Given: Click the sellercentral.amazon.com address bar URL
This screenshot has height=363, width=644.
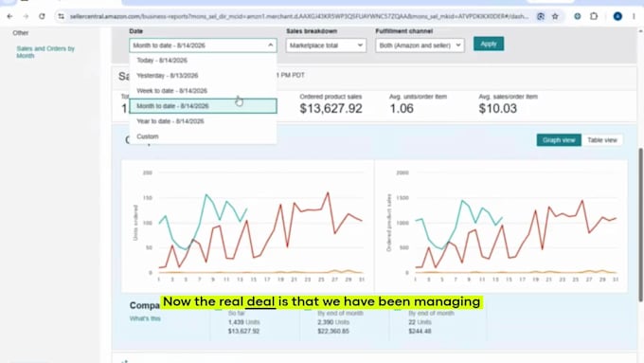Looking at the screenshot, I should pyautogui.click(x=299, y=16).
